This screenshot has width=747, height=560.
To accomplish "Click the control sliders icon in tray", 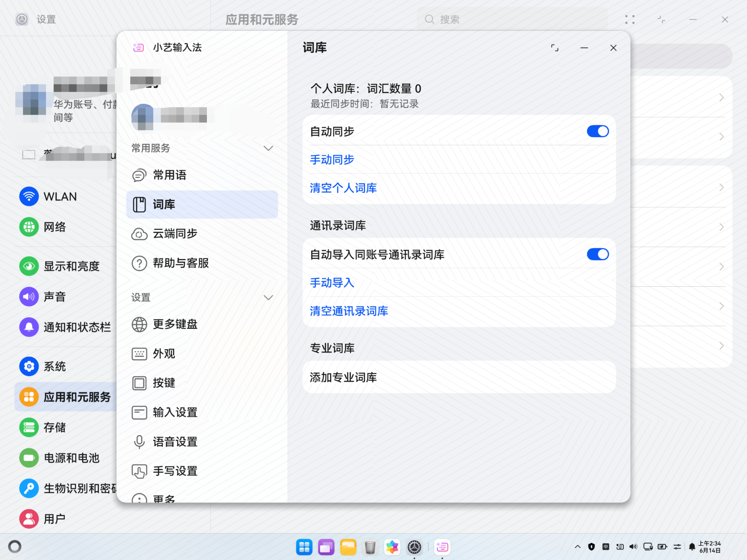I will click(677, 547).
